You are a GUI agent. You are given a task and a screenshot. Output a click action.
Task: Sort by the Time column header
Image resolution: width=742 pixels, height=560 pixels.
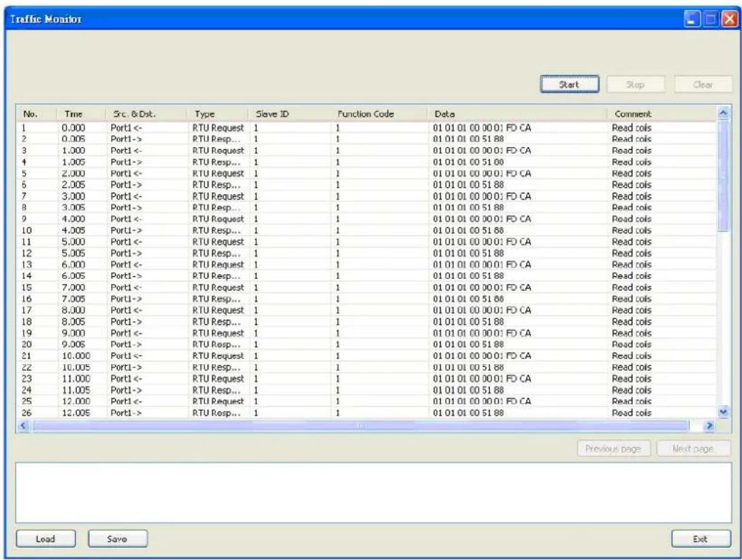pos(80,114)
